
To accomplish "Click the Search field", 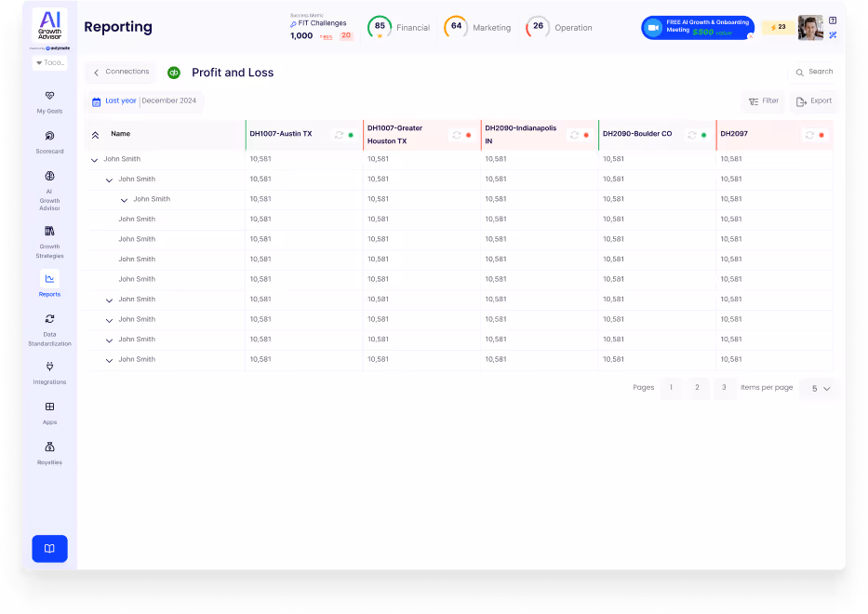I will (813, 72).
